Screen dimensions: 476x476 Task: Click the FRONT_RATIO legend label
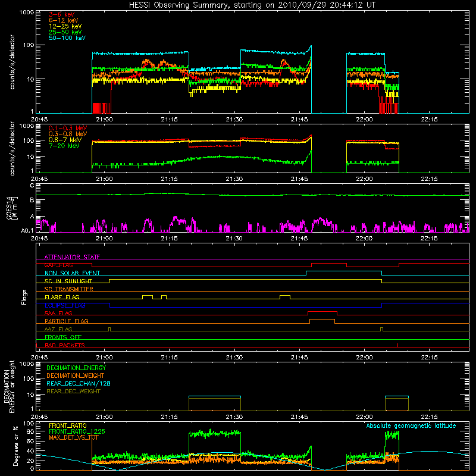pyautogui.click(x=68, y=425)
